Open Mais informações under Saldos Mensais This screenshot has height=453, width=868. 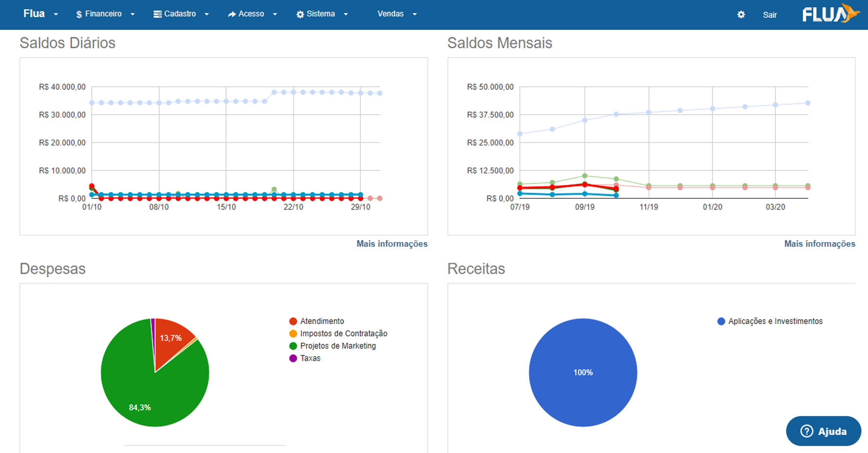[x=820, y=244]
